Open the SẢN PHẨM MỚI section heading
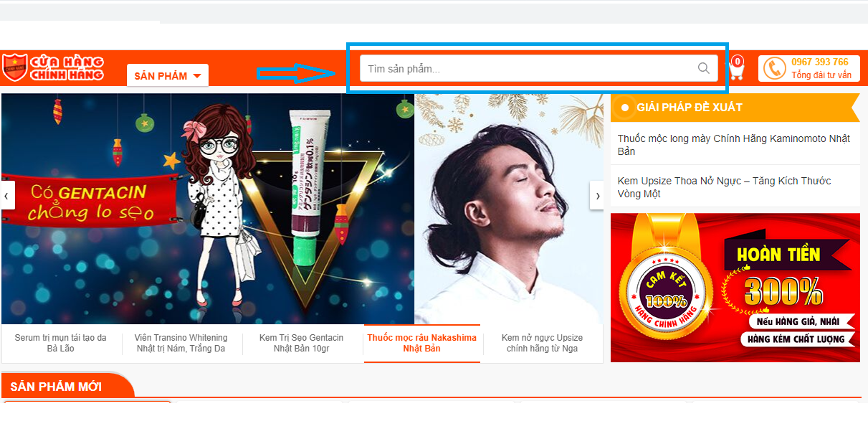The width and height of the screenshot is (868, 439). pyautogui.click(x=56, y=387)
